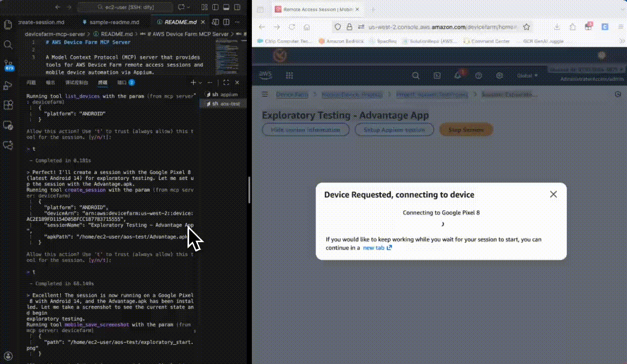The height and width of the screenshot is (364, 627).
Task: Expand the chat icon dropdown in title bar
Action: (189, 8)
